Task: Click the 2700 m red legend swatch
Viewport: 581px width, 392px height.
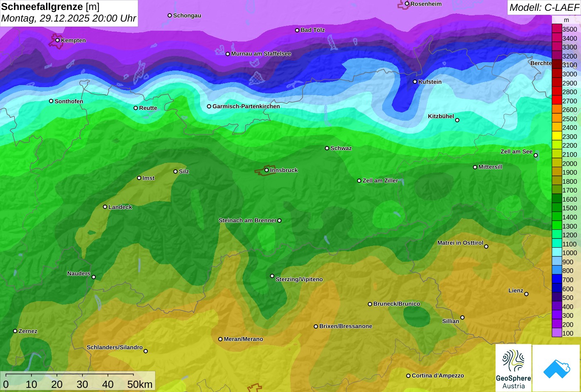Action: (557, 101)
